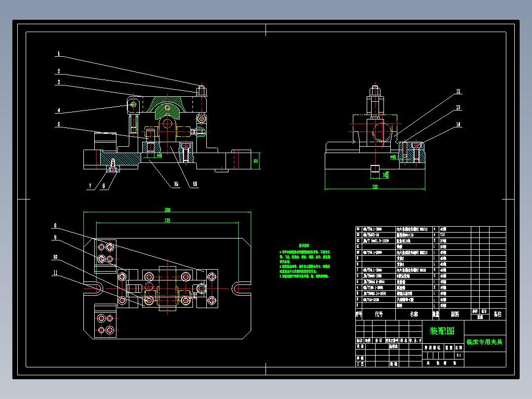Click the 审核 label in title block

[x=360, y=358]
